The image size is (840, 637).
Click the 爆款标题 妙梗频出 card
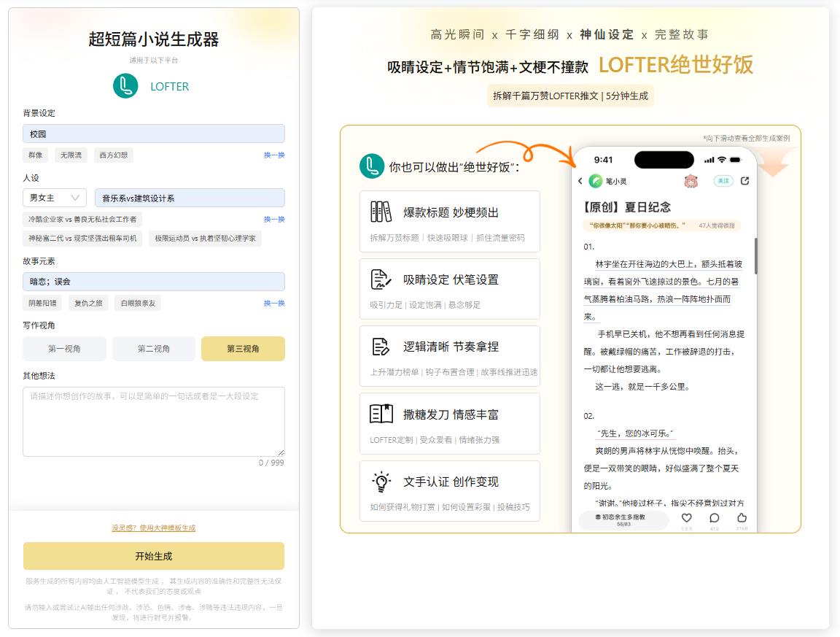click(449, 221)
